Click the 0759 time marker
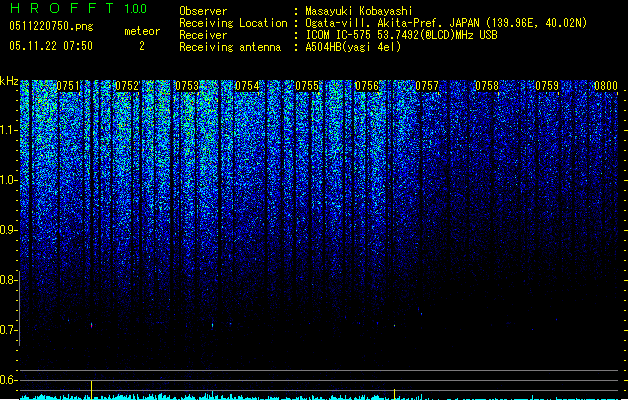 tap(547, 86)
